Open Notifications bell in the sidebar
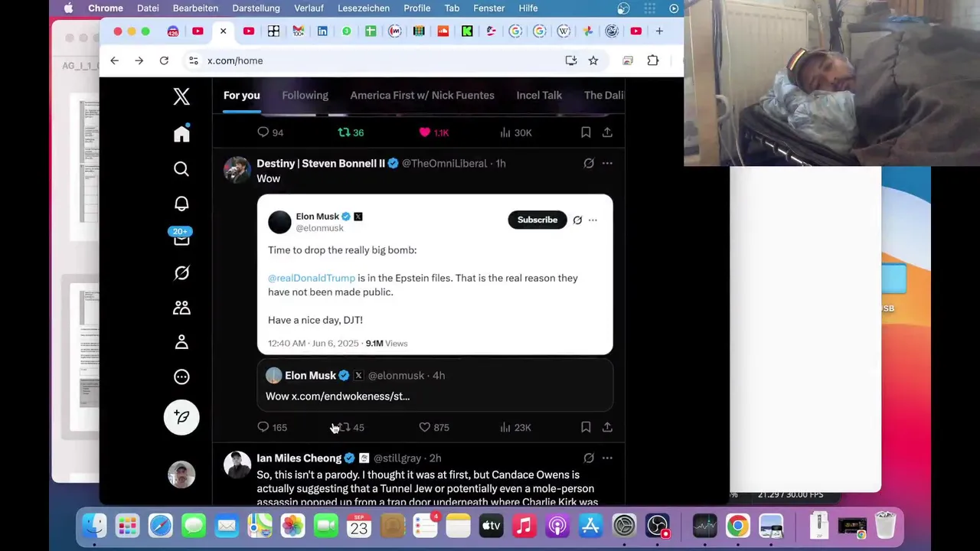The height and width of the screenshot is (551, 980). [x=181, y=204]
